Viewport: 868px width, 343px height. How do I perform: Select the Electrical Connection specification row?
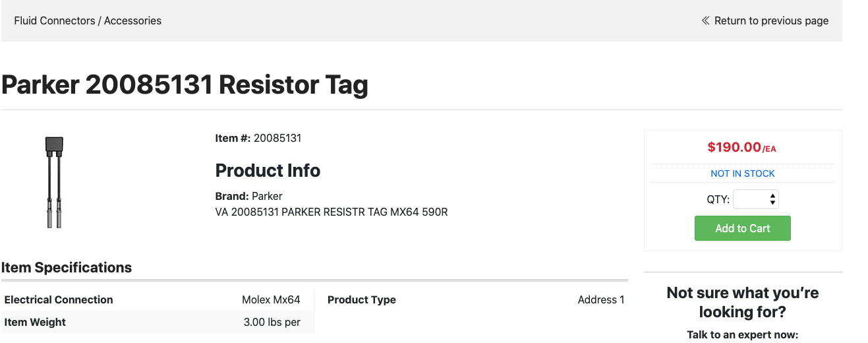[152, 299]
